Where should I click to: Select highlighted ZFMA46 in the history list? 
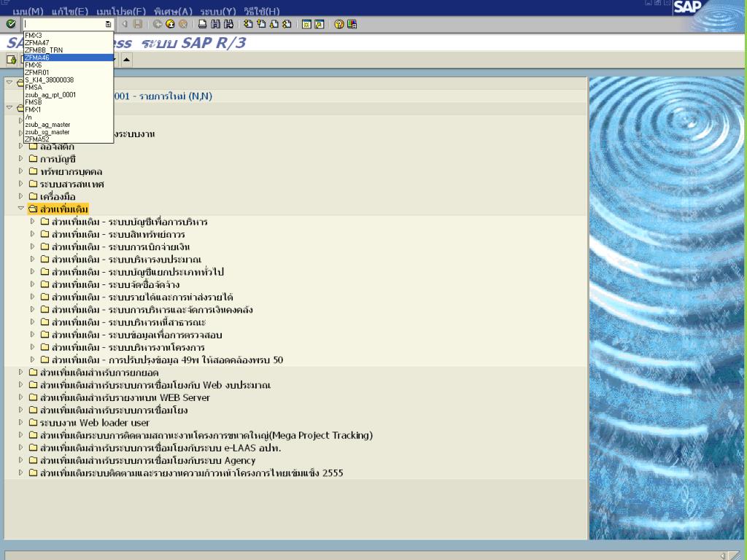coord(69,58)
